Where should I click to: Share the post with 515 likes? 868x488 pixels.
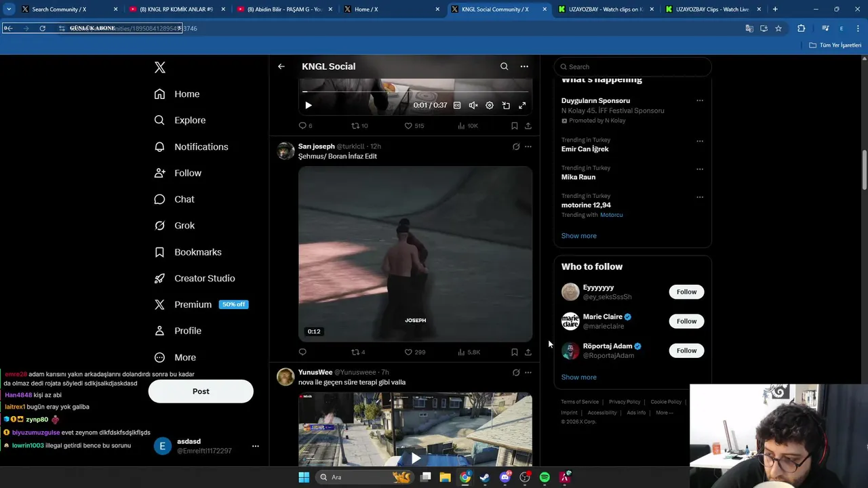tap(528, 125)
